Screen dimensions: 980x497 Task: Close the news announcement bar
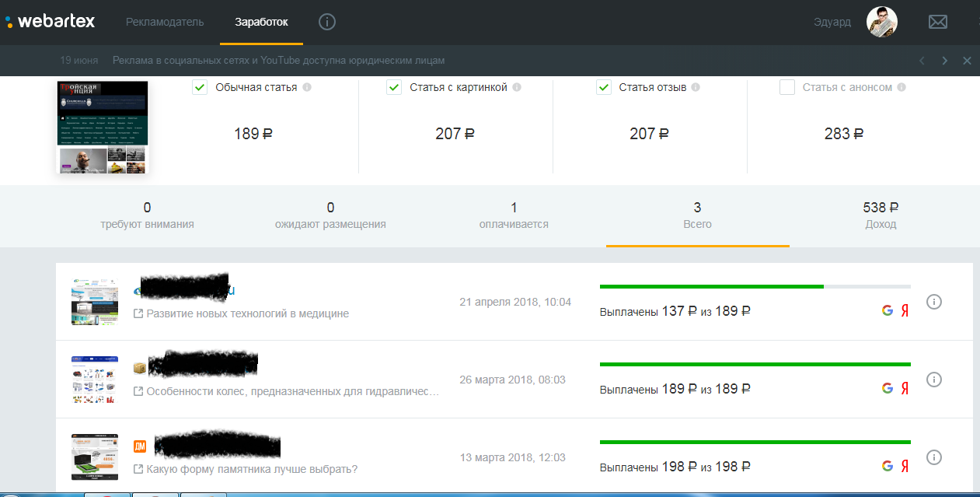point(967,61)
